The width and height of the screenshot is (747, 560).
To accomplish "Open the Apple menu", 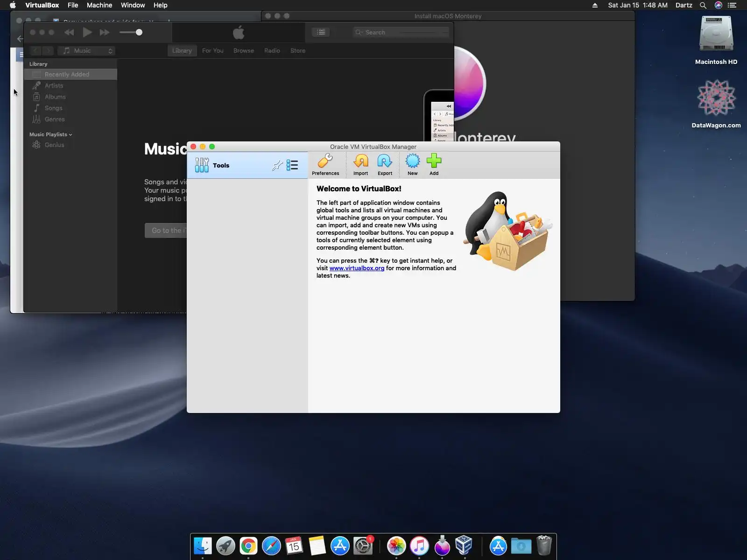I will [13, 5].
